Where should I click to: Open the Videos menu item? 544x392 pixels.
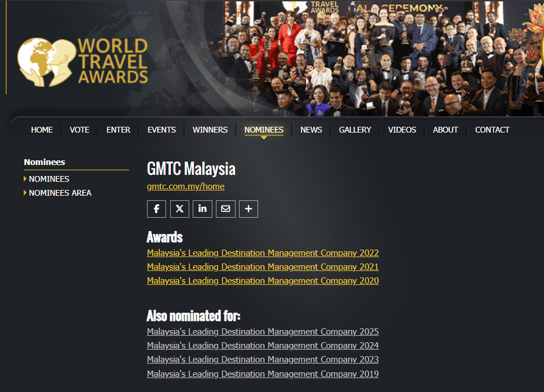402,130
